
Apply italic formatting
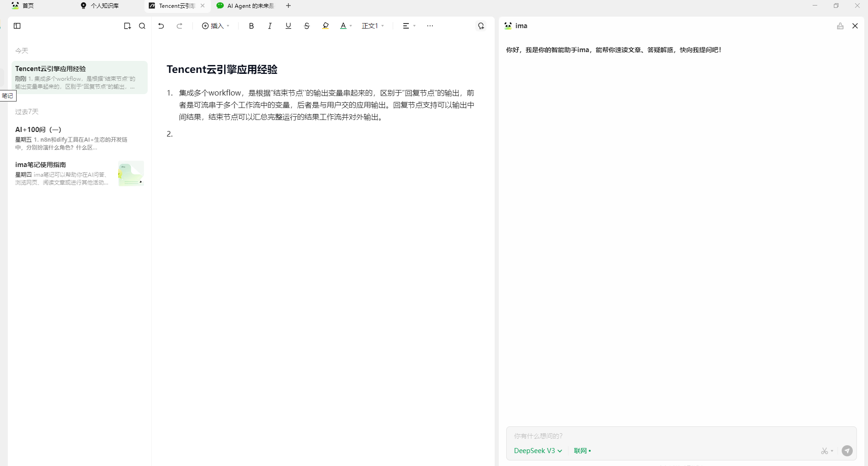click(270, 26)
